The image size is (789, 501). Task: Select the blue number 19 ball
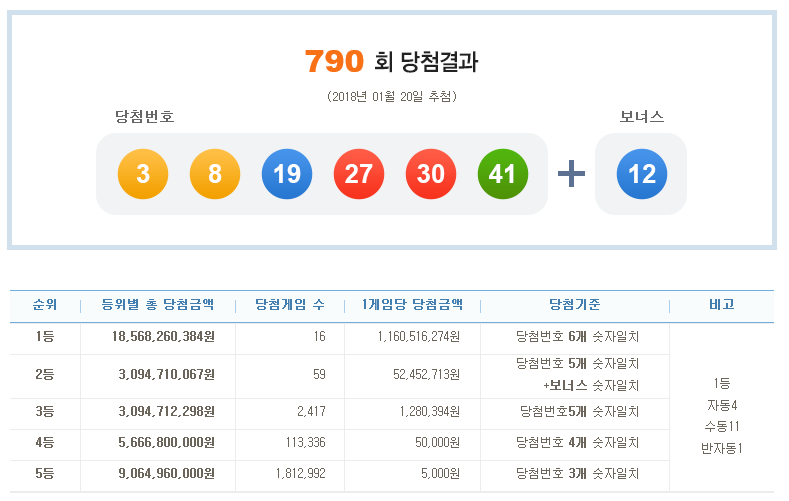(x=287, y=174)
